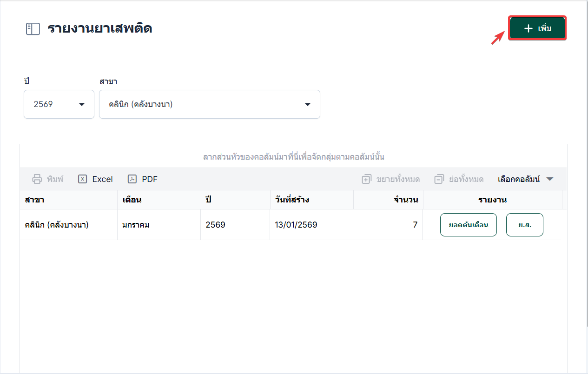Click the expand all (ขยายทั้งหมด) icon

tap(366, 179)
